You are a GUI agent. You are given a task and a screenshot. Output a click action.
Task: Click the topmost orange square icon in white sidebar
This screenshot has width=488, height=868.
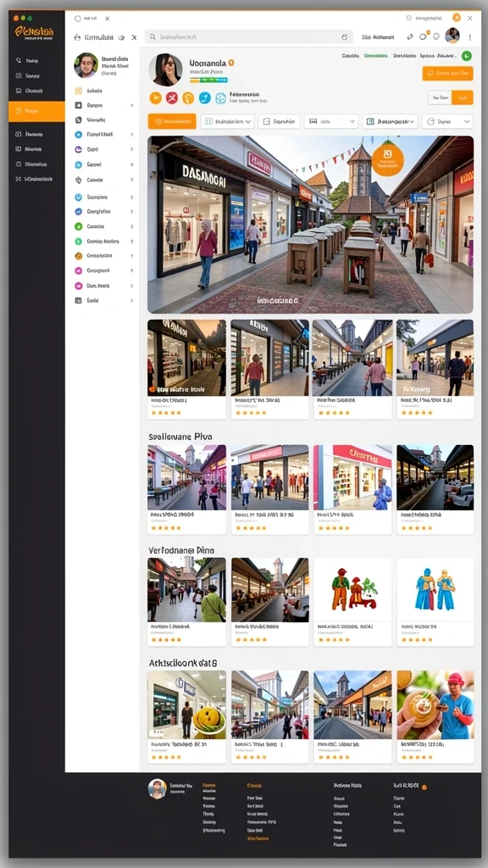pyautogui.click(x=78, y=90)
